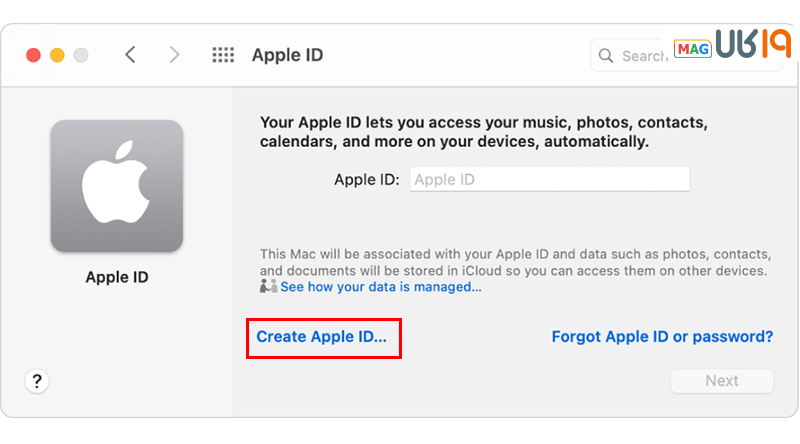Open Forgot Apple ID or password link
This screenshot has height=444, width=800.
pos(662,337)
